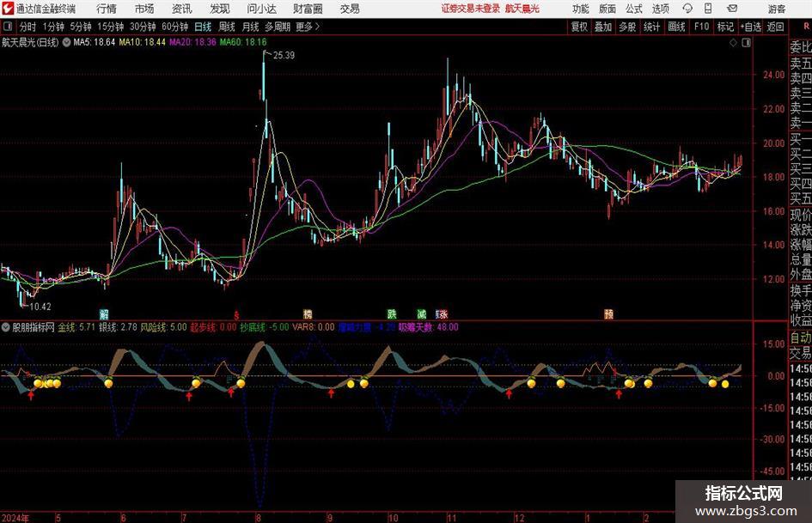Open the 功能 menu
The width and height of the screenshot is (812, 523).
click(x=581, y=9)
